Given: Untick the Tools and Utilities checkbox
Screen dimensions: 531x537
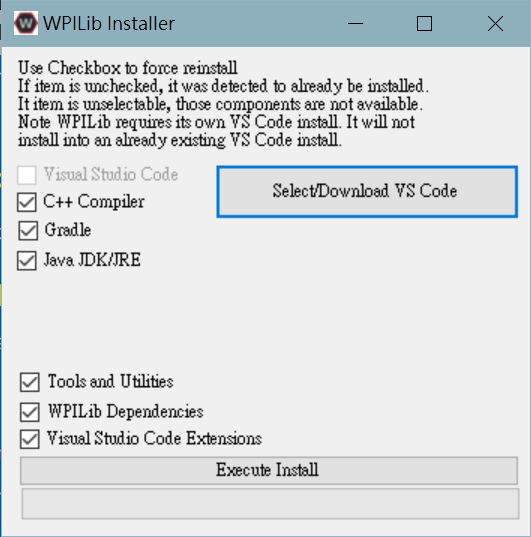Looking at the screenshot, I should (x=29, y=382).
